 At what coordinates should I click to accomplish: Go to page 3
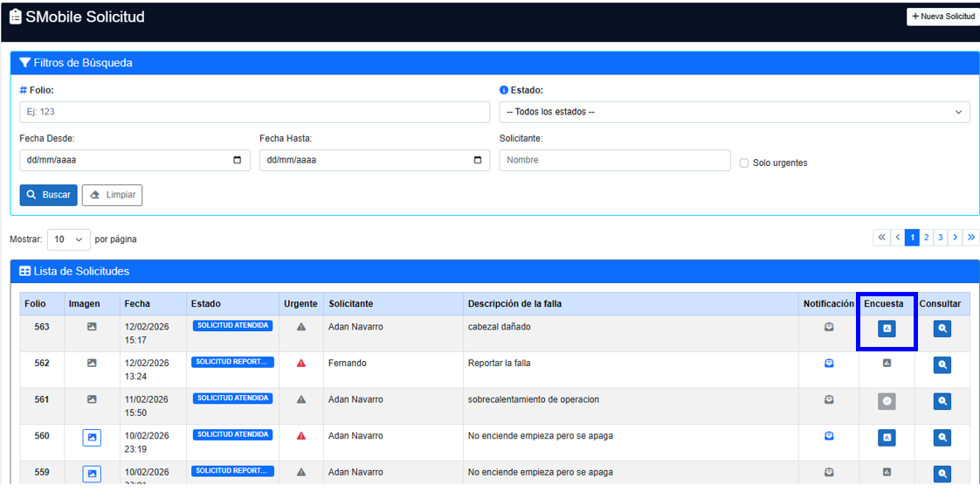[940, 238]
